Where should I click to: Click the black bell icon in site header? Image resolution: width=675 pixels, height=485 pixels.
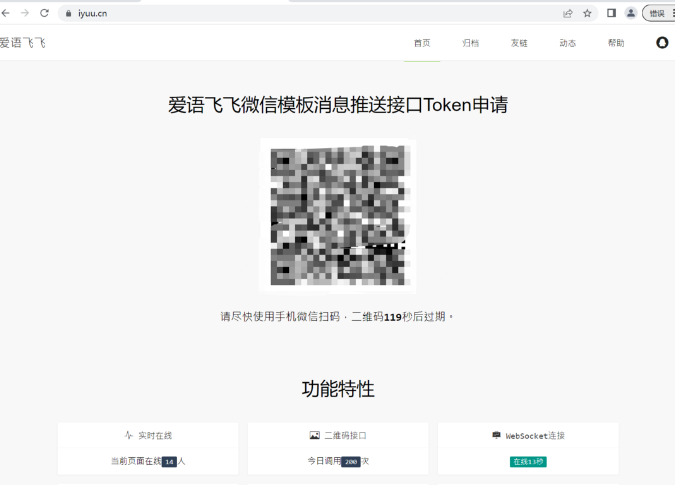coord(662,43)
